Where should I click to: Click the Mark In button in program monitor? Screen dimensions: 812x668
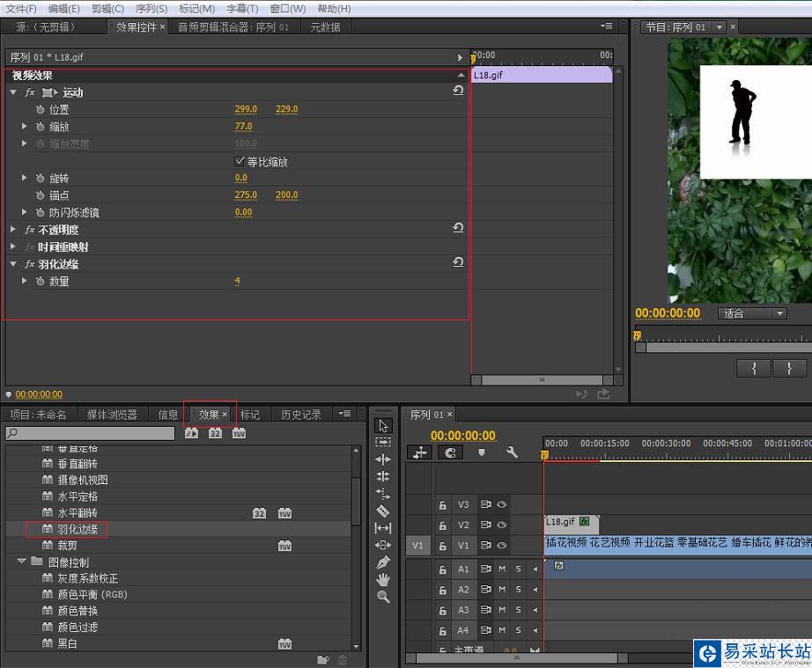coord(754,369)
